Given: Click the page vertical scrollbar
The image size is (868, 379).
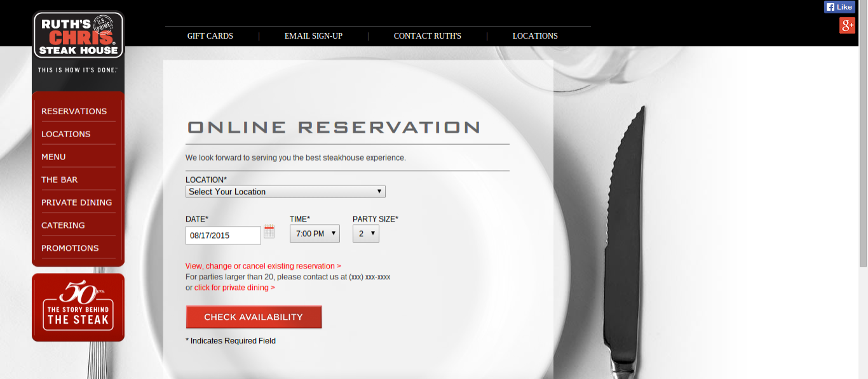Looking at the screenshot, I should point(863,133).
